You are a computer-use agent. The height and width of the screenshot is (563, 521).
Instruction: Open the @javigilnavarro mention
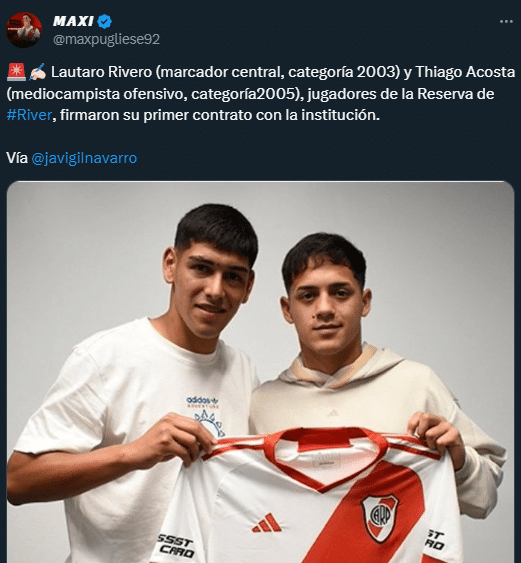click(84, 158)
